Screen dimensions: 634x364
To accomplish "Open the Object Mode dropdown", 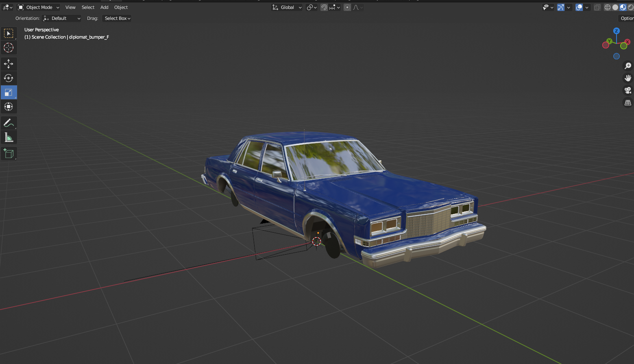I will (39, 7).
